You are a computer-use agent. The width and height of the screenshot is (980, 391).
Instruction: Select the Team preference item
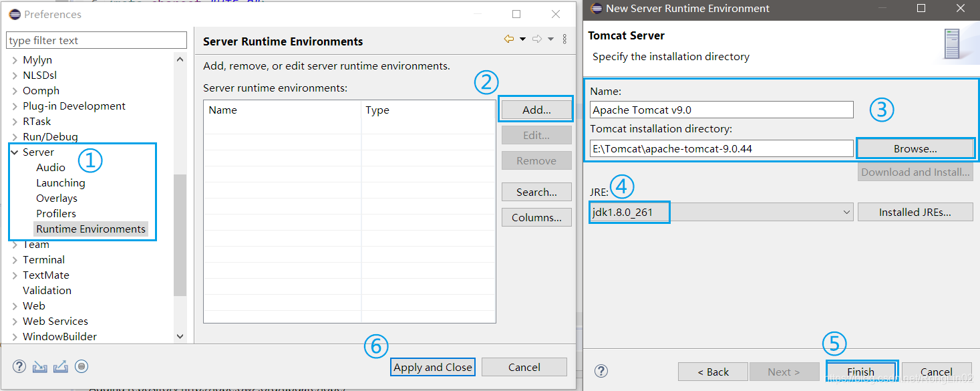[x=36, y=245]
